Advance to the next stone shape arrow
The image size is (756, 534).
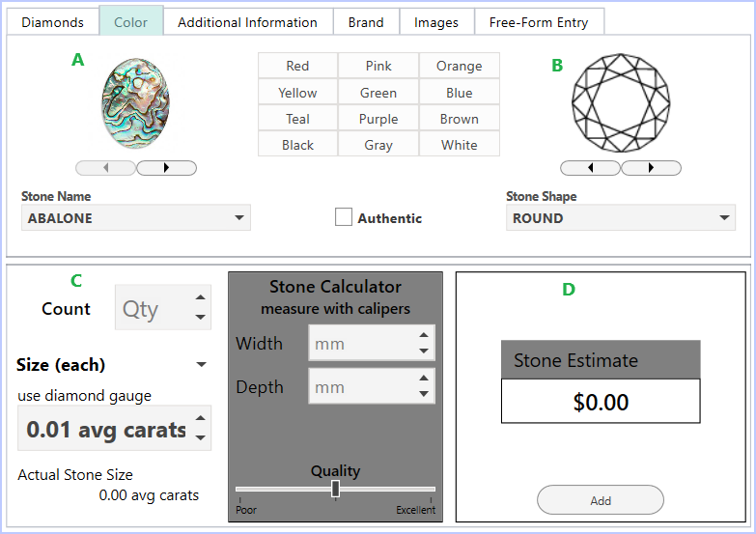[x=652, y=168]
